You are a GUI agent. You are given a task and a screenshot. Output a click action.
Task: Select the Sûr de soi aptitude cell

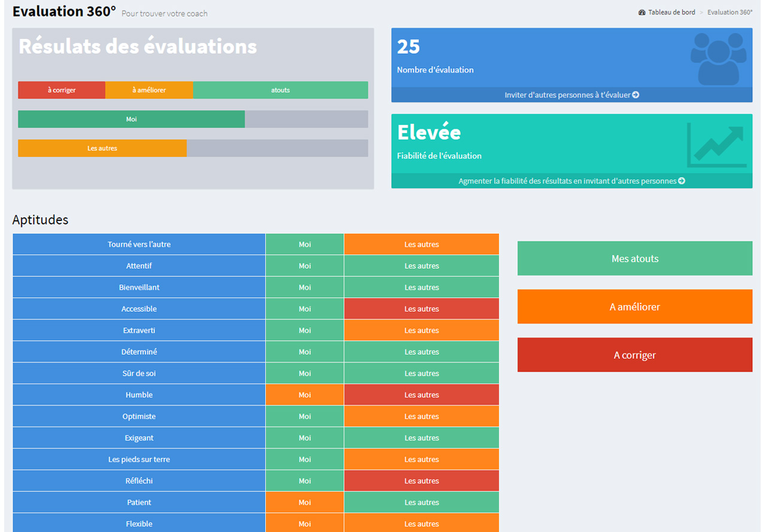[139, 373]
